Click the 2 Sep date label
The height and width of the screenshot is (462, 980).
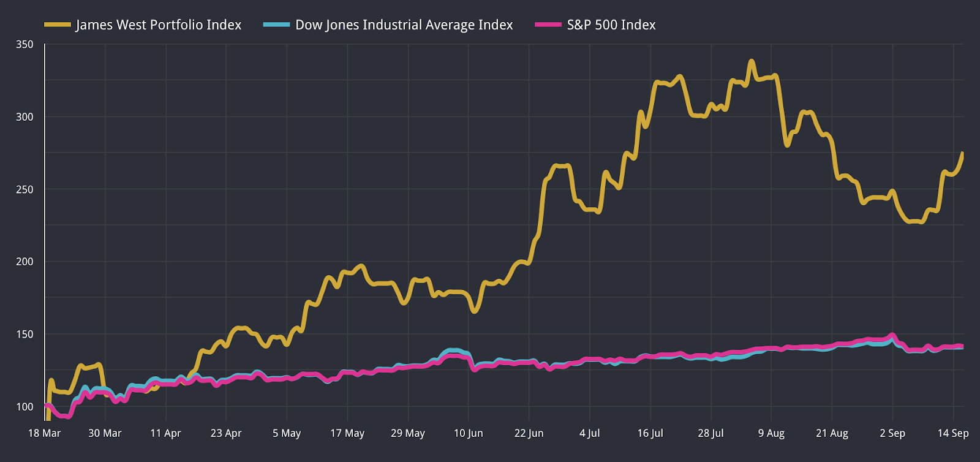pos(892,433)
